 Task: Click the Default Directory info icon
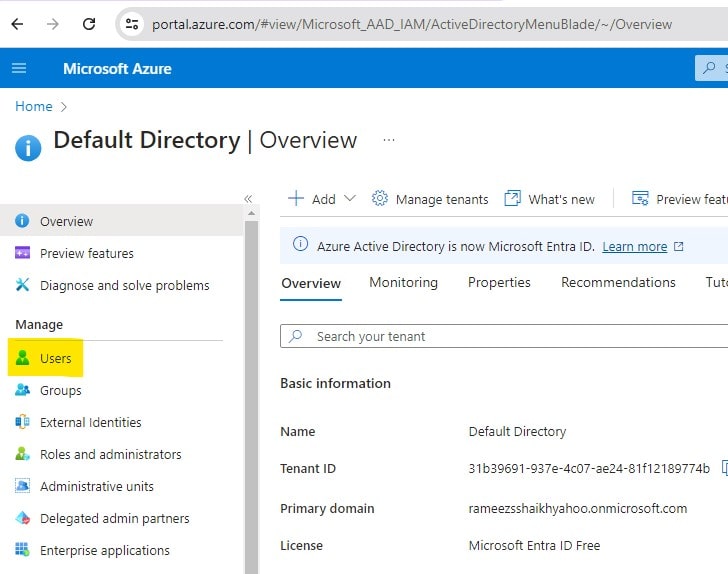click(x=28, y=148)
